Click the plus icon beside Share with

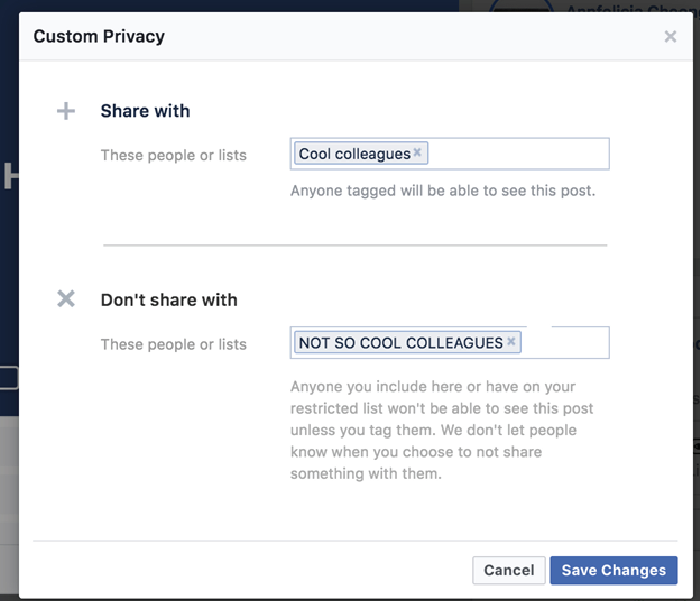pyautogui.click(x=66, y=111)
